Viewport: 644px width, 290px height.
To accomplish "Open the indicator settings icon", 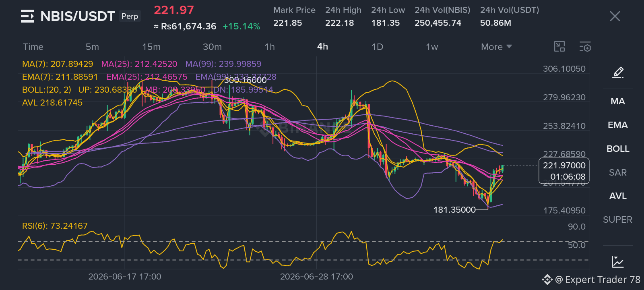I will 585,47.
